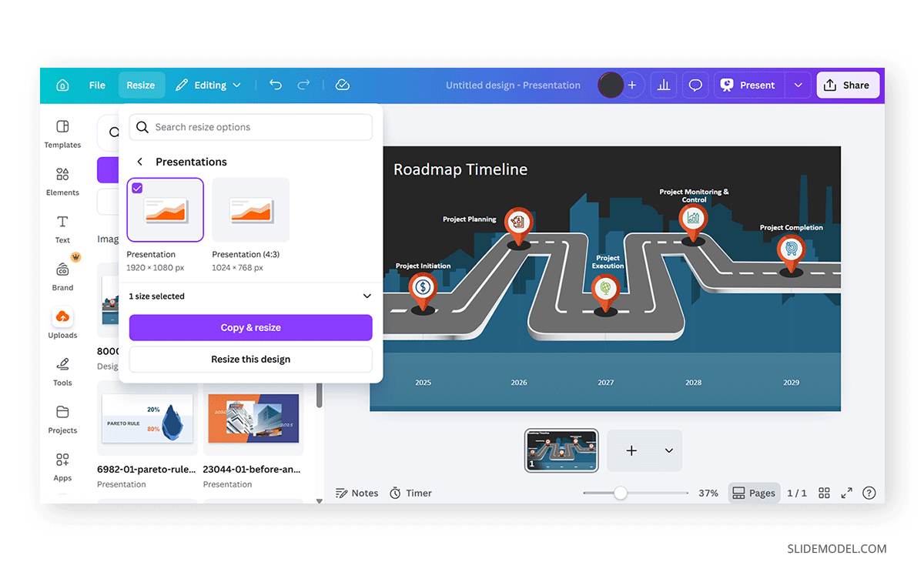Open the Editing mode dropdown
Image resolution: width=924 pixels, height=572 pixels.
[208, 85]
